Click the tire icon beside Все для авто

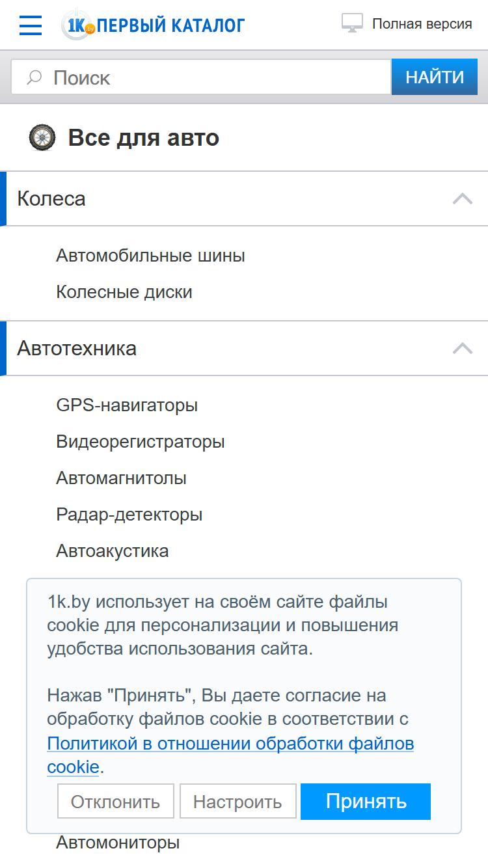click(x=42, y=138)
